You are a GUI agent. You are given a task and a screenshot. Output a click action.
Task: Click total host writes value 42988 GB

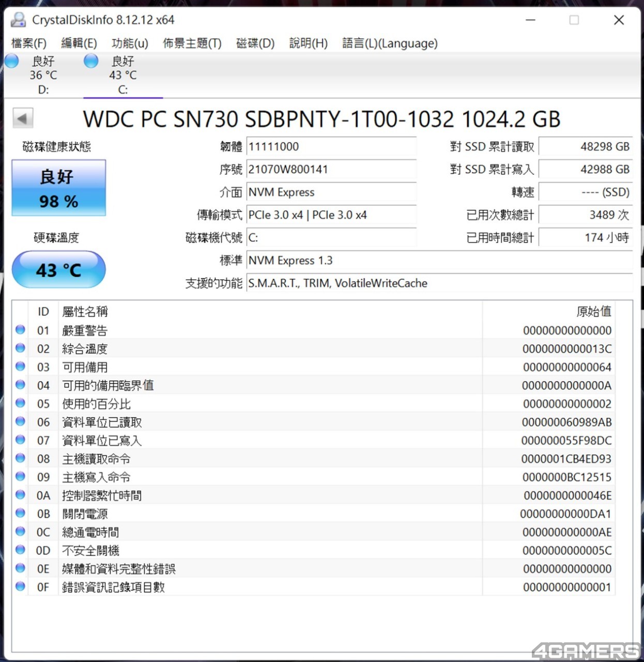[x=586, y=170]
